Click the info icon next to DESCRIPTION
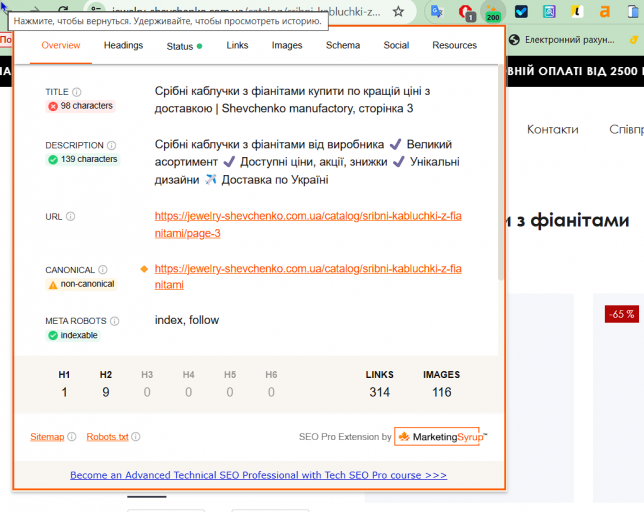The image size is (644, 512). point(111,145)
